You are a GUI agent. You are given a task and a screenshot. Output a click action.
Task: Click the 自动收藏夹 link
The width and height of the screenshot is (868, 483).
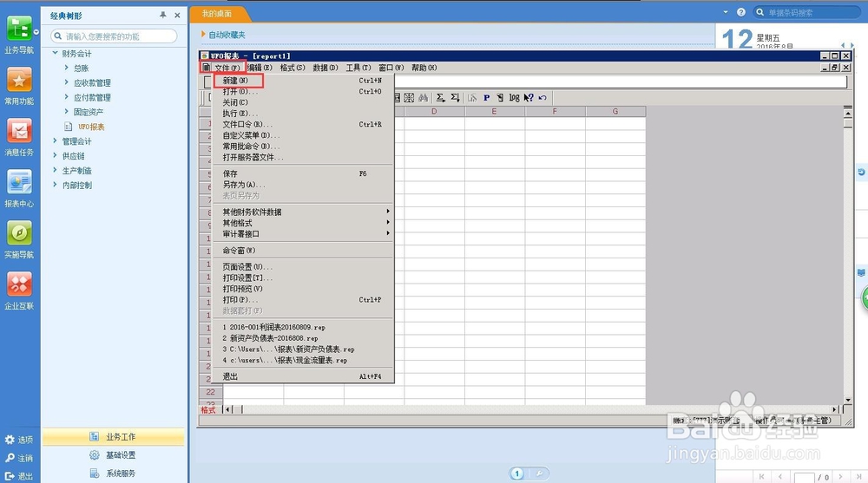[x=227, y=35]
